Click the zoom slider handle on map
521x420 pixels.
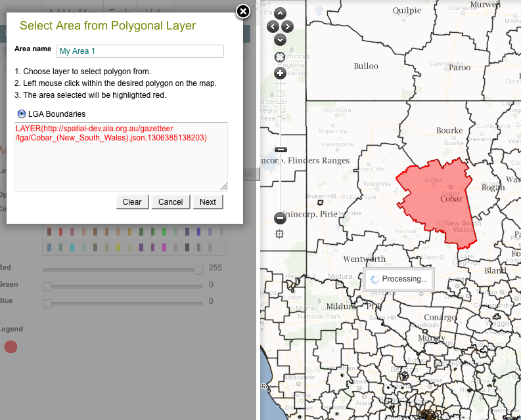click(x=281, y=150)
